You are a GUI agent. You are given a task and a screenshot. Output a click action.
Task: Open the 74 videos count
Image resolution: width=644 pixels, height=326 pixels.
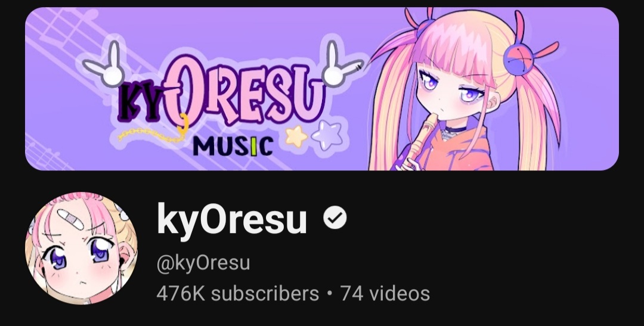tap(385, 294)
